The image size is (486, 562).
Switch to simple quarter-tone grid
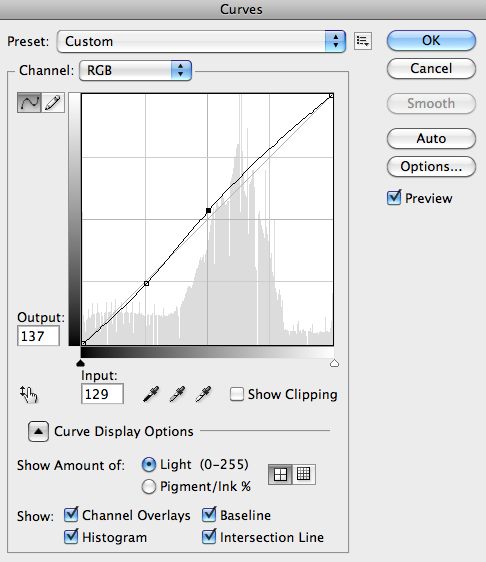click(280, 474)
